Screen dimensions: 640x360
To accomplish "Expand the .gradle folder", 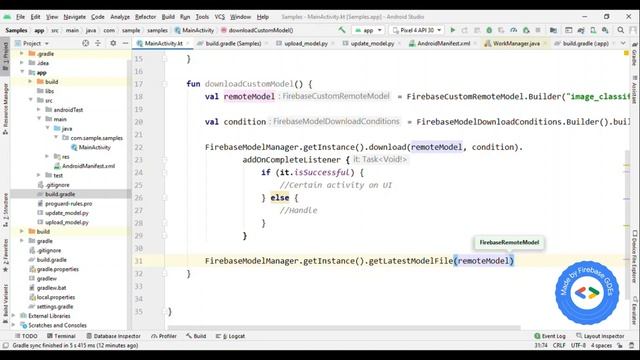I will (22, 53).
